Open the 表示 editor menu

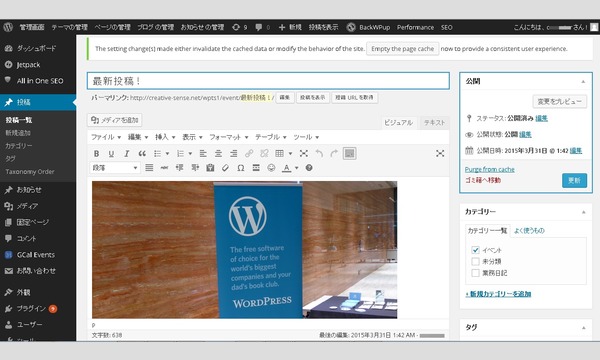(x=192, y=137)
